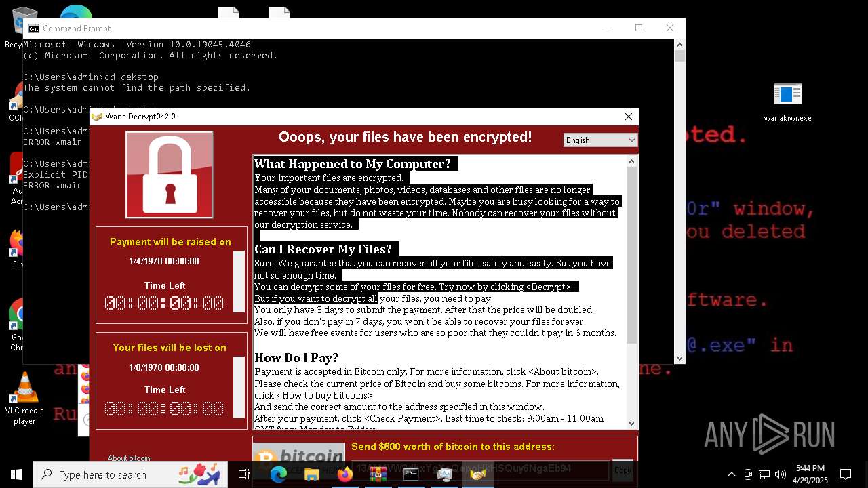Click the 'Your files will be lost on' progress bar
The image size is (868, 488).
click(x=239, y=387)
